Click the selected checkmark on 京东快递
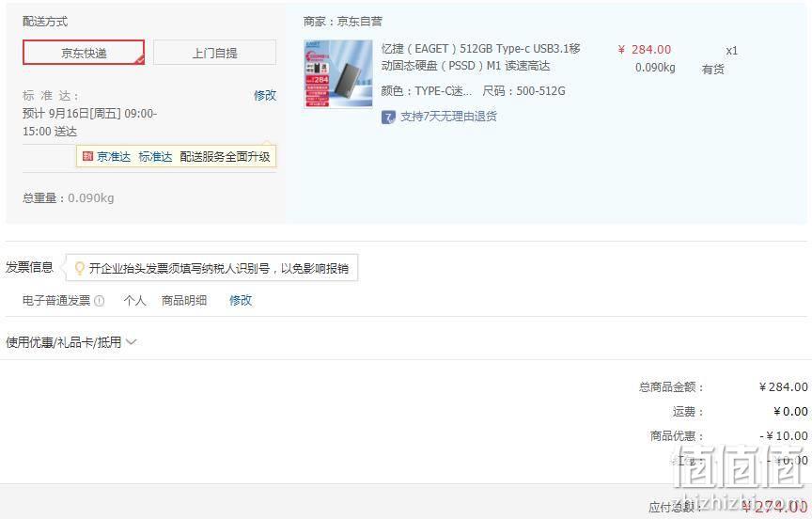This screenshot has height=519, width=812. coord(139,60)
